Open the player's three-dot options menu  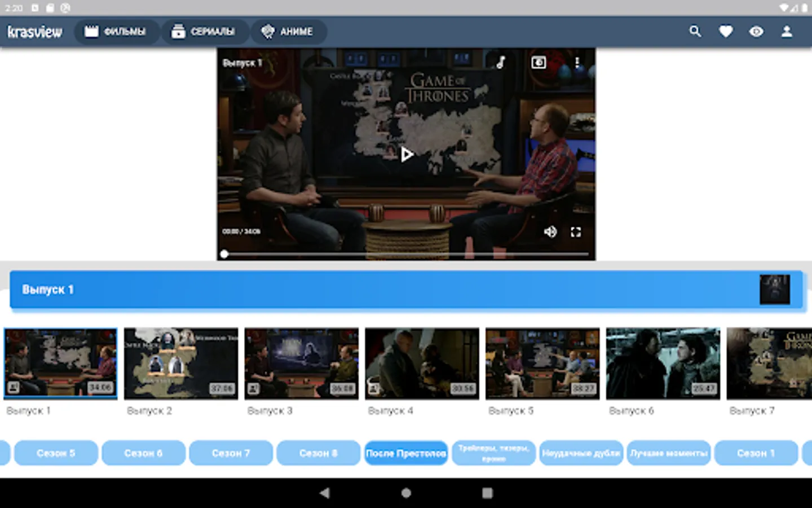pos(577,62)
